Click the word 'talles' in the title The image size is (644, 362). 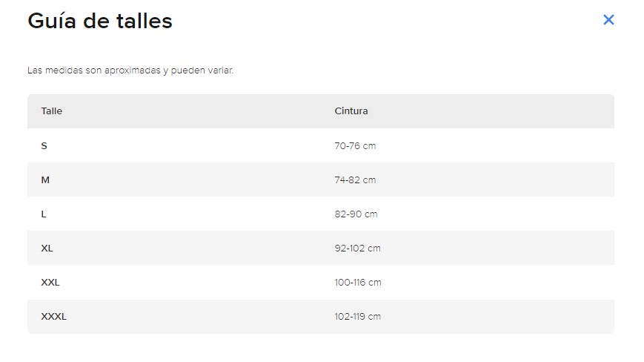coord(145,21)
